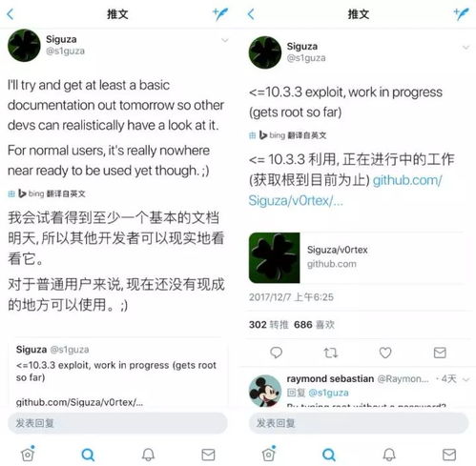This screenshot has height=466, width=476.
Task: Expand tweet options chevron on left tweet
Action: 225,40
